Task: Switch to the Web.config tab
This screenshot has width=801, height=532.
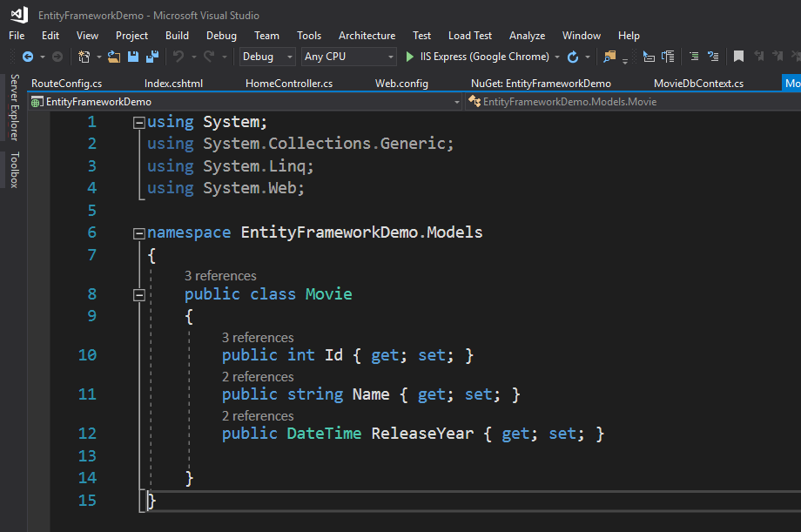Action: [x=402, y=84]
